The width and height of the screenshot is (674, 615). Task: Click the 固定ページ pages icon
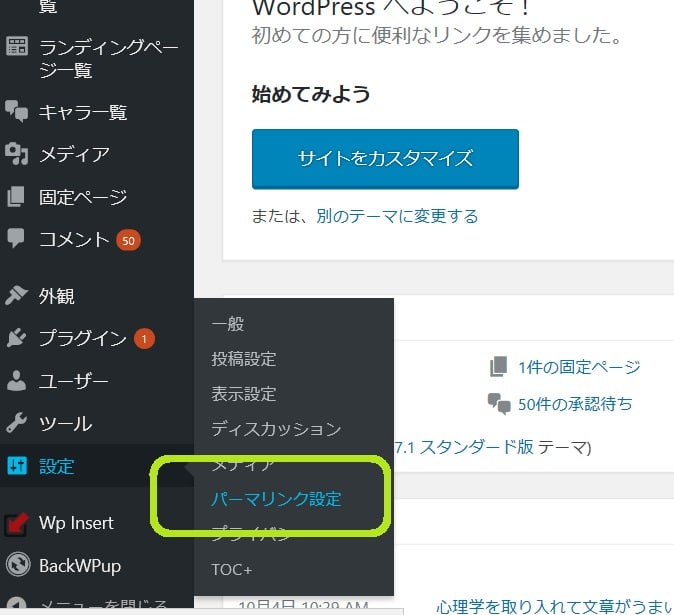click(16, 196)
